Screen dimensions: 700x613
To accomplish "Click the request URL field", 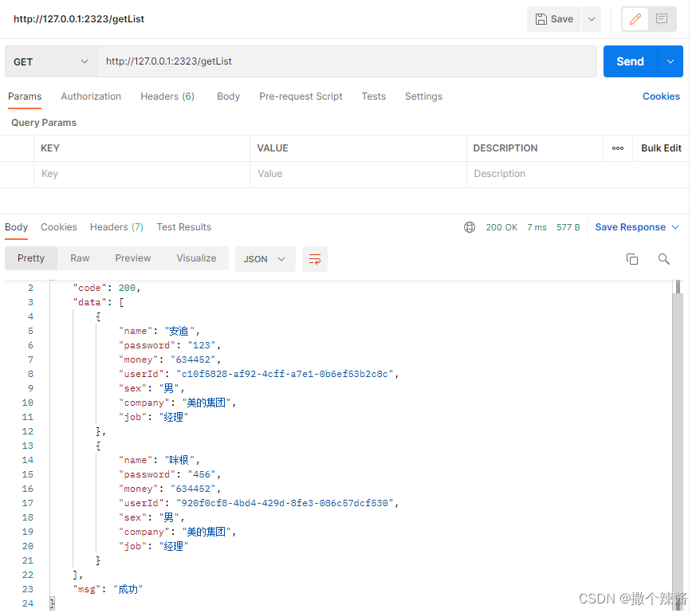I will point(347,61).
